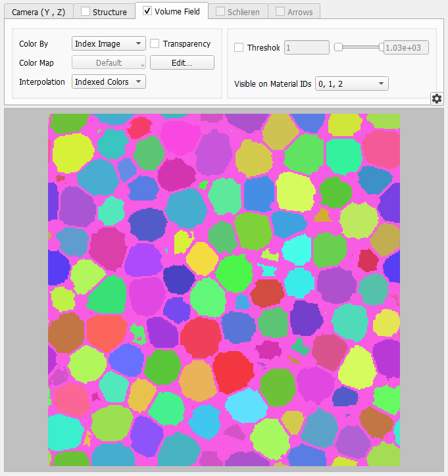Open the Structure tab
The height and width of the screenshot is (476, 448).
104,12
